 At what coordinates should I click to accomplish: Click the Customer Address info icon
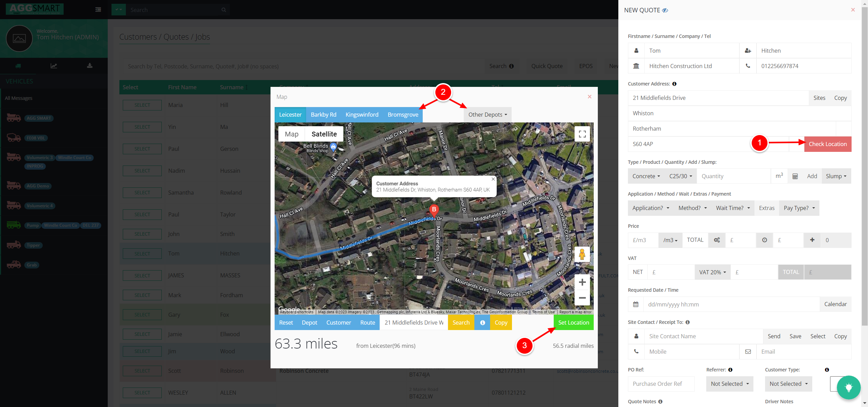(674, 84)
